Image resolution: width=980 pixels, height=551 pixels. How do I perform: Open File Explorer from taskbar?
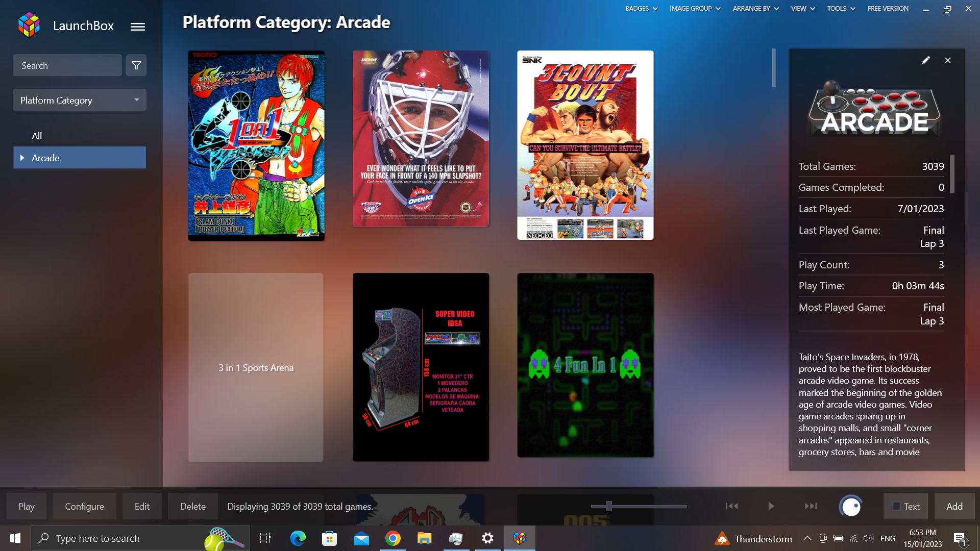425,538
